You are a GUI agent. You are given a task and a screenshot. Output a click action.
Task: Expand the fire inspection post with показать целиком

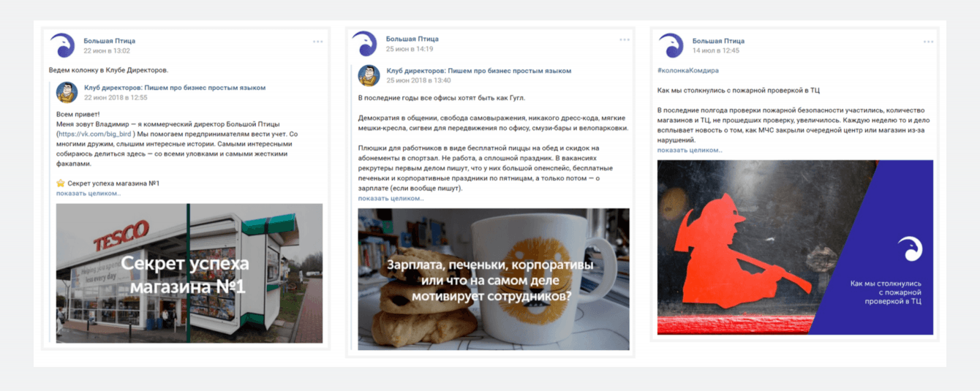pyautogui.click(x=690, y=150)
